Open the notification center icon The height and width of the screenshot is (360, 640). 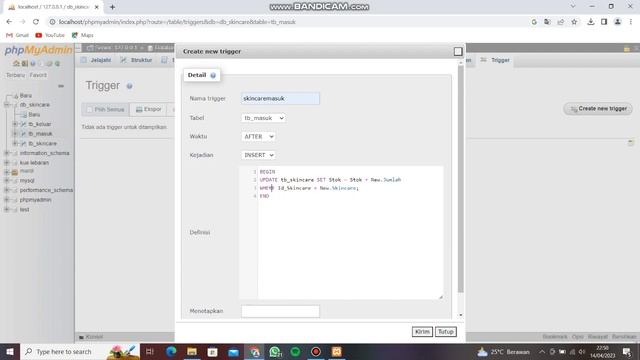(627, 352)
